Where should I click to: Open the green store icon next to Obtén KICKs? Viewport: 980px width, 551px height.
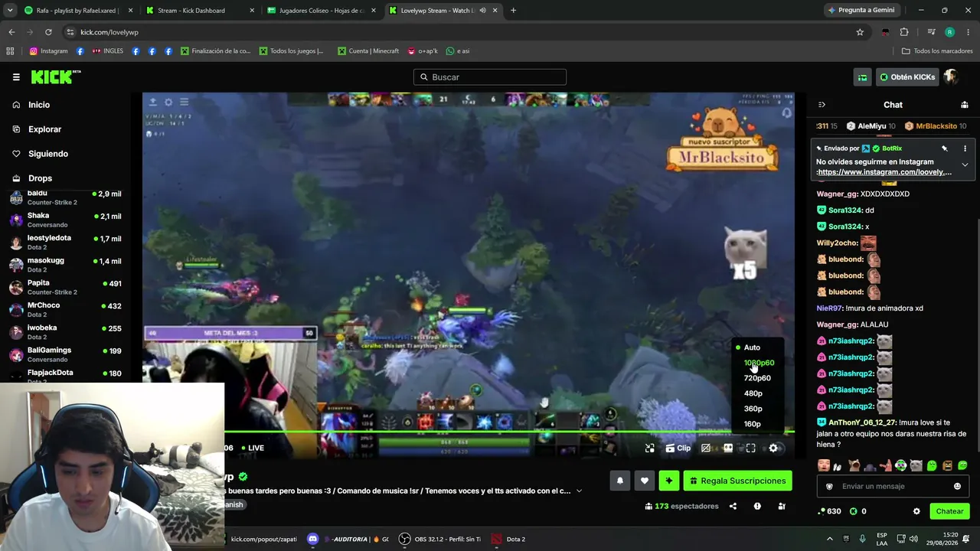(x=862, y=77)
